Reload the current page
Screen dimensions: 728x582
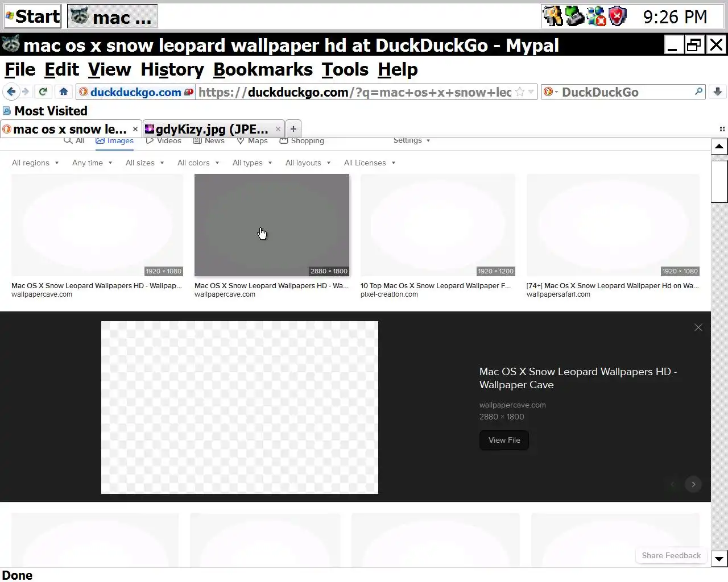[x=43, y=92]
